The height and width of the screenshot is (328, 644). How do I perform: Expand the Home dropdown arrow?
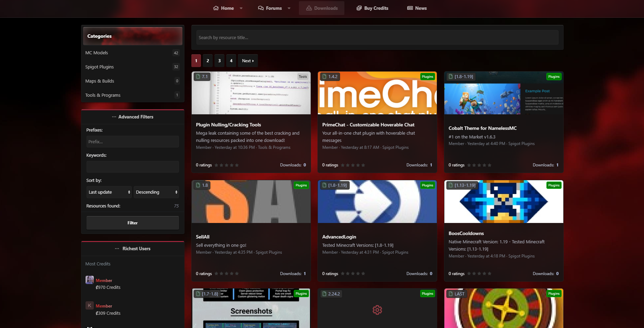(x=241, y=8)
